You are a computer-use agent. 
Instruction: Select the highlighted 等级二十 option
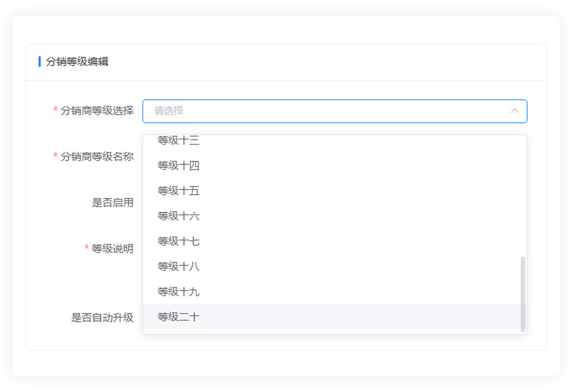(179, 317)
